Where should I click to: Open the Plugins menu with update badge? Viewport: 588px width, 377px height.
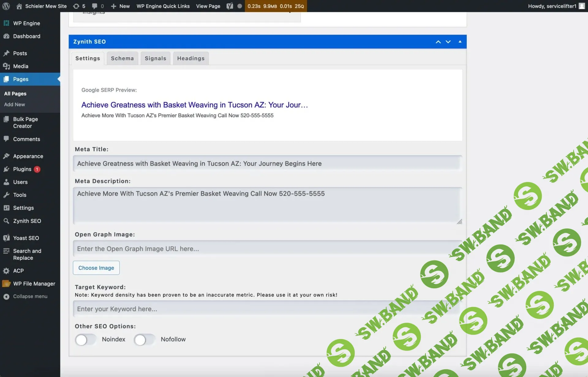tap(22, 169)
